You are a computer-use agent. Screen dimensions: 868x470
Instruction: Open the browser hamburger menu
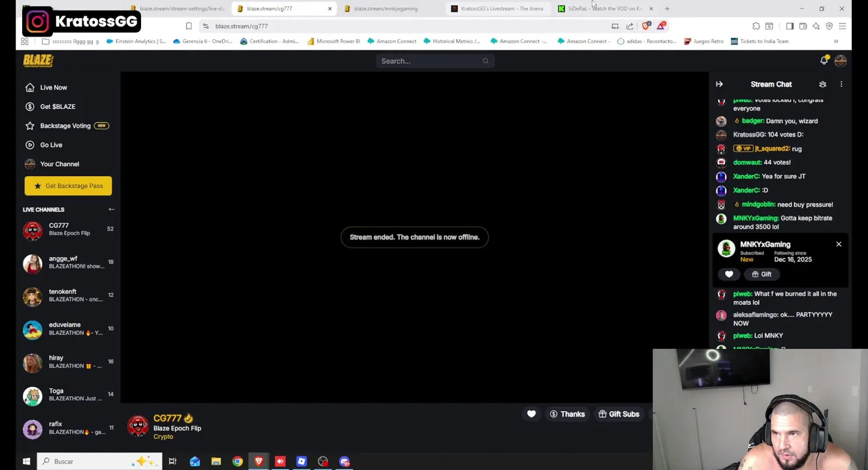click(843, 26)
